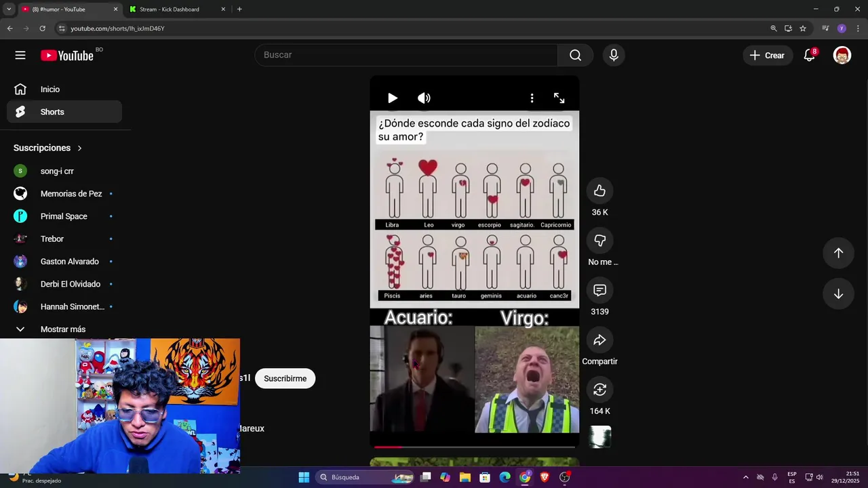Image resolution: width=868 pixels, height=488 pixels.
Task: Click the search magnifier button
Action: [x=575, y=55]
